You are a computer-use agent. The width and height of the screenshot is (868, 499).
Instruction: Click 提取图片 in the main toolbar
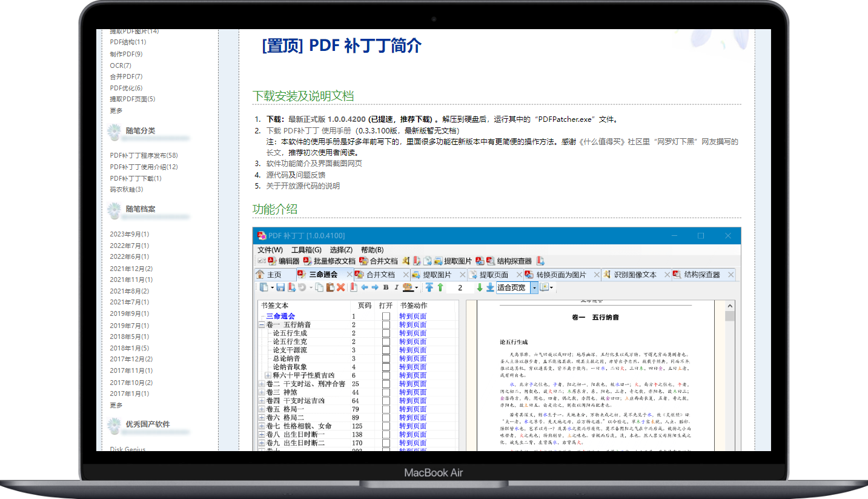click(x=453, y=261)
